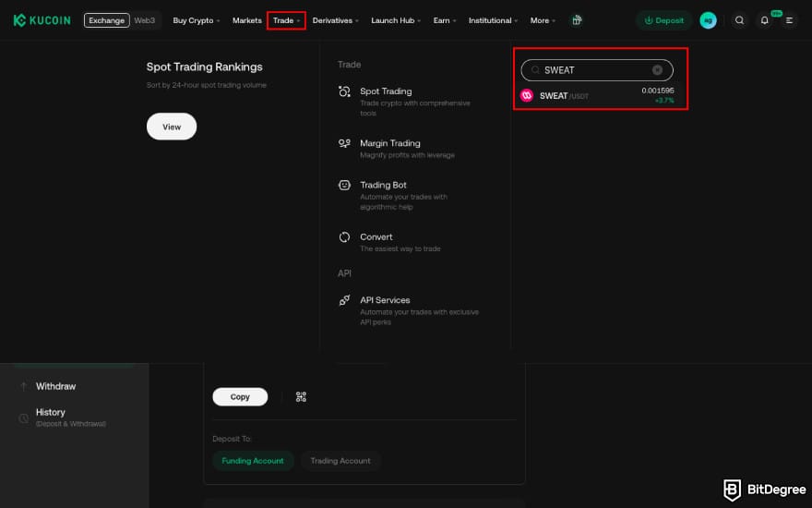Click the Margin Trading icon
This screenshot has height=508, width=812.
click(x=344, y=143)
